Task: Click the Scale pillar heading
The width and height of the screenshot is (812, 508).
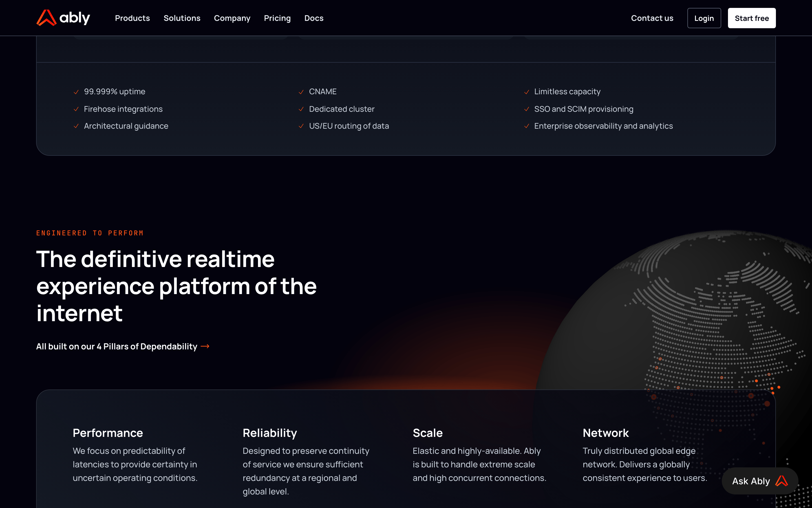Action: pos(427,433)
